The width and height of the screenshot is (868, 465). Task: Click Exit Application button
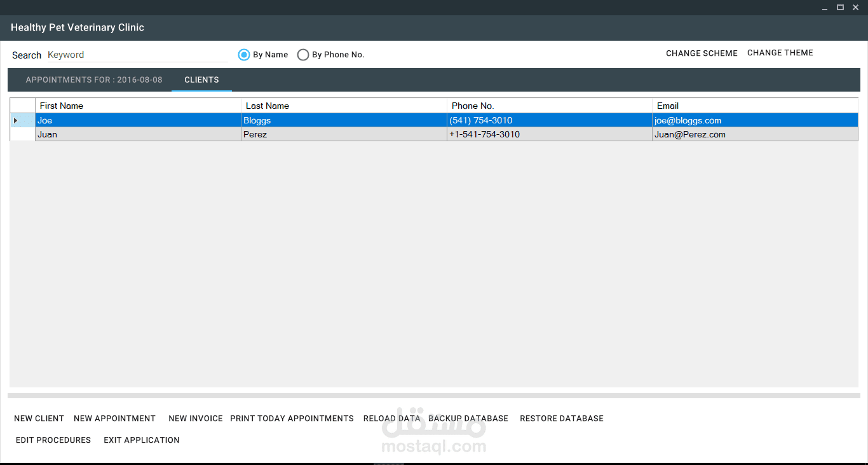(x=142, y=440)
